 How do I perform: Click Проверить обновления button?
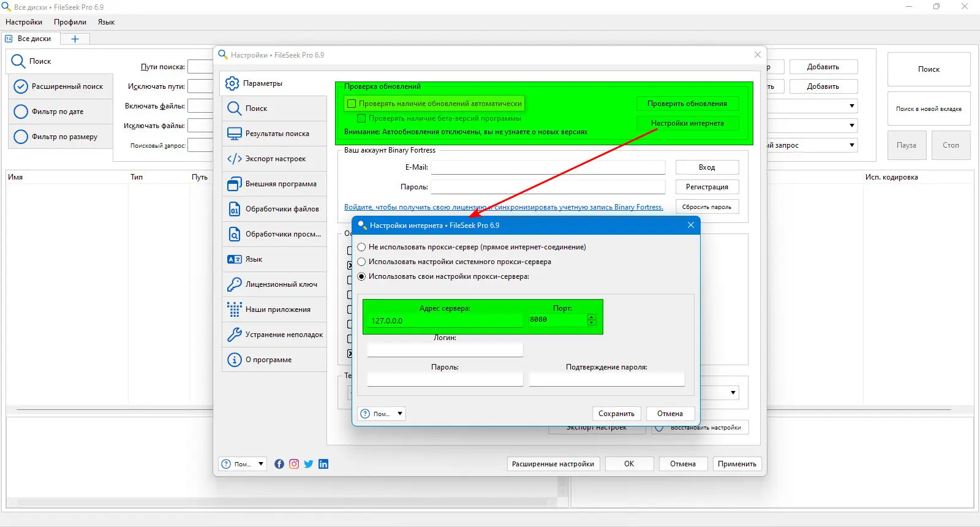[x=687, y=104]
